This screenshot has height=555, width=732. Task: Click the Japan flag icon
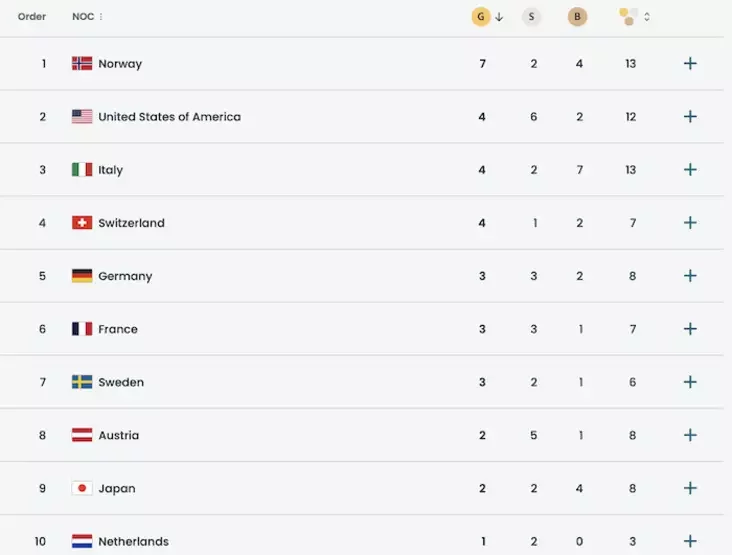pos(82,489)
